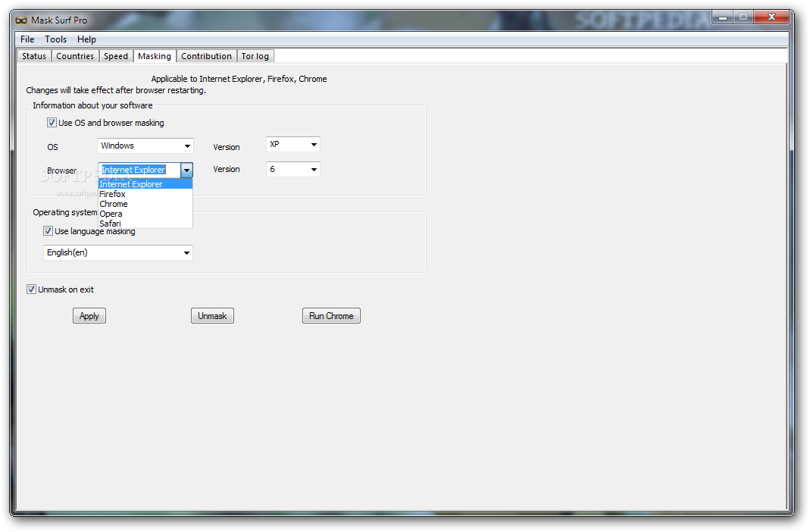Open the Tools menu
810x532 pixels.
tap(56, 39)
